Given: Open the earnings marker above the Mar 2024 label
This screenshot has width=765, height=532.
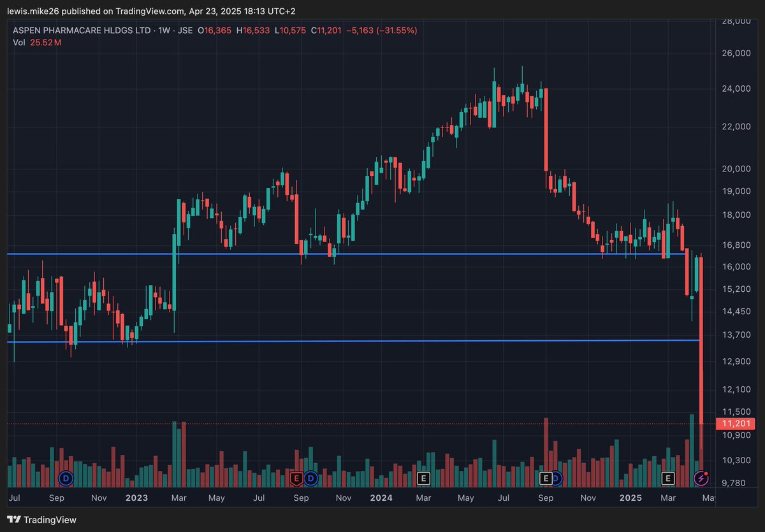Looking at the screenshot, I should 423,477.
